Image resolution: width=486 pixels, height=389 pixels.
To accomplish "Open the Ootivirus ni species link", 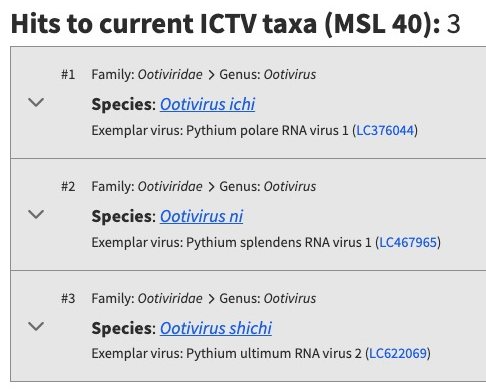I will (201, 216).
